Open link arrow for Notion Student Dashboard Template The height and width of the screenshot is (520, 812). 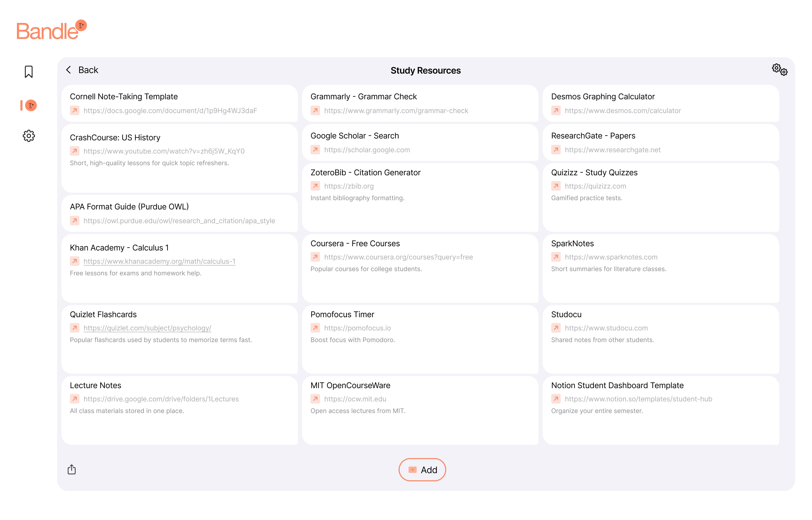pos(556,399)
